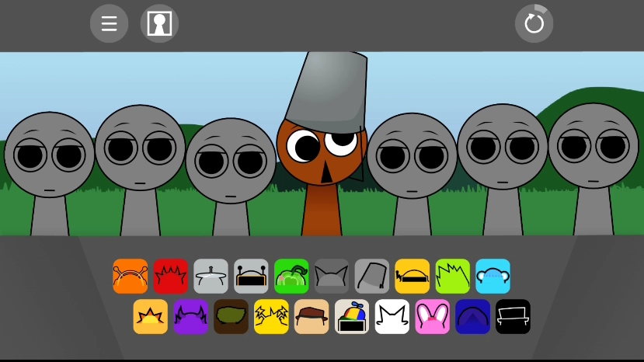Pick the red spiky hair icon

170,276
